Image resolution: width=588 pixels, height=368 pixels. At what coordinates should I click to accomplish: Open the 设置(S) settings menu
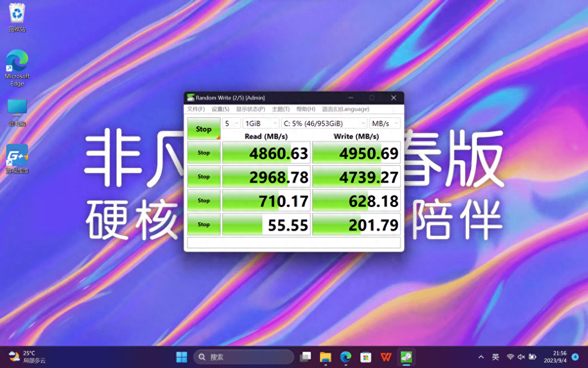[220, 109]
